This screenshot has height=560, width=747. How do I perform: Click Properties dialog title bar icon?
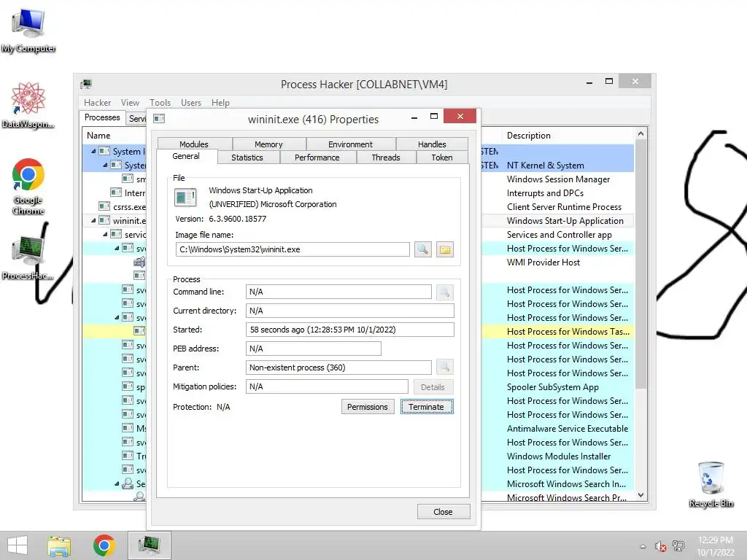pos(159,119)
